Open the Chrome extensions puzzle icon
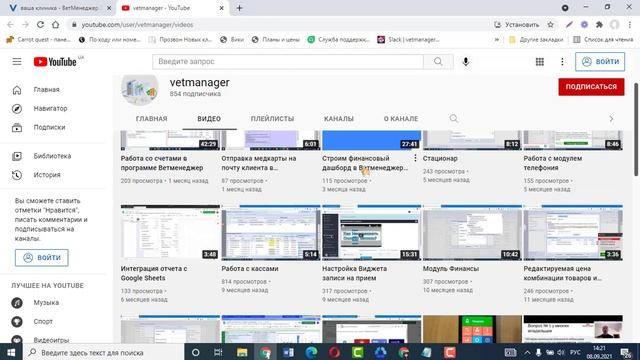640x360 pixels. [x=599, y=24]
